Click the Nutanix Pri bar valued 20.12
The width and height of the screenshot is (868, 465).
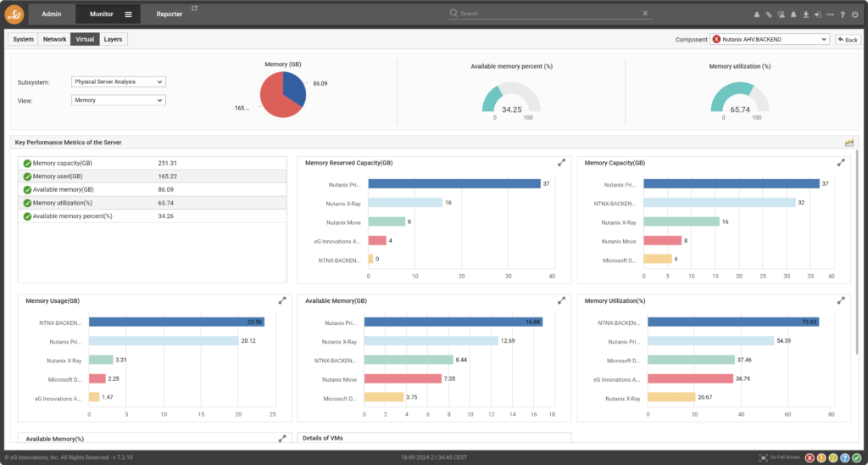tap(164, 341)
